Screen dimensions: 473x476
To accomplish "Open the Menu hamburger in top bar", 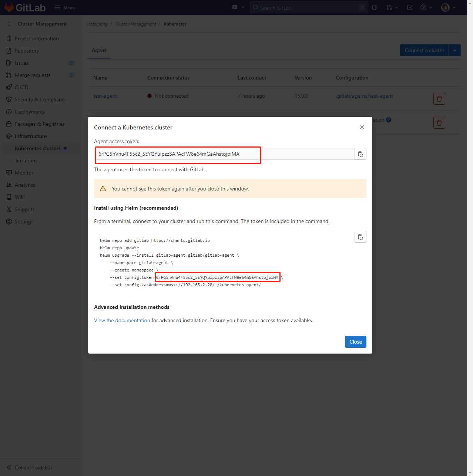I will [x=65, y=7].
